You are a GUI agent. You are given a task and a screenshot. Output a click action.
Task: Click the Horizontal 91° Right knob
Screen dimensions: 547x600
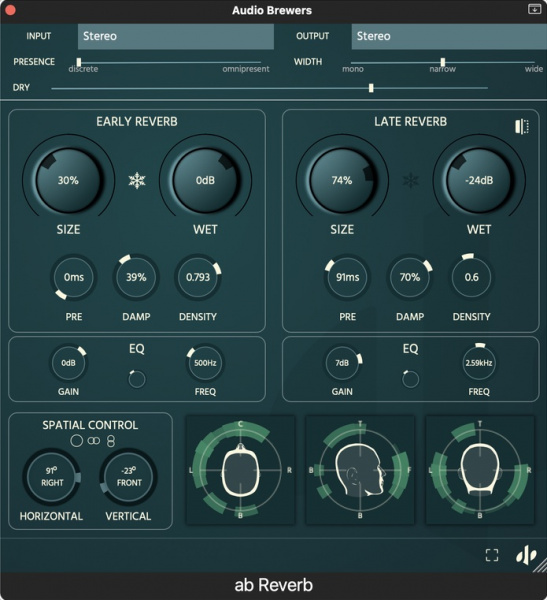(x=52, y=477)
